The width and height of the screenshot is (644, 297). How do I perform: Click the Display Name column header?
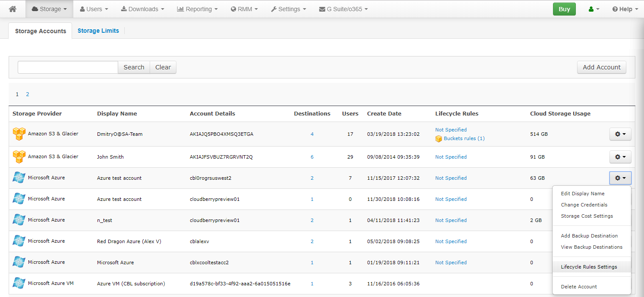click(117, 114)
